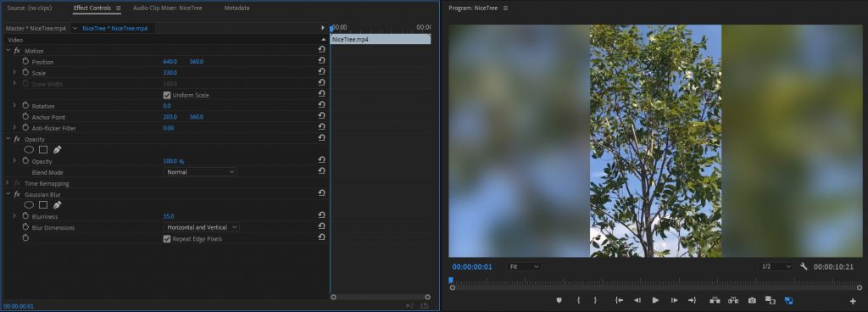This screenshot has width=868, height=312.
Task: Toggle Anchor Point animation stopwatch
Action: [25, 117]
